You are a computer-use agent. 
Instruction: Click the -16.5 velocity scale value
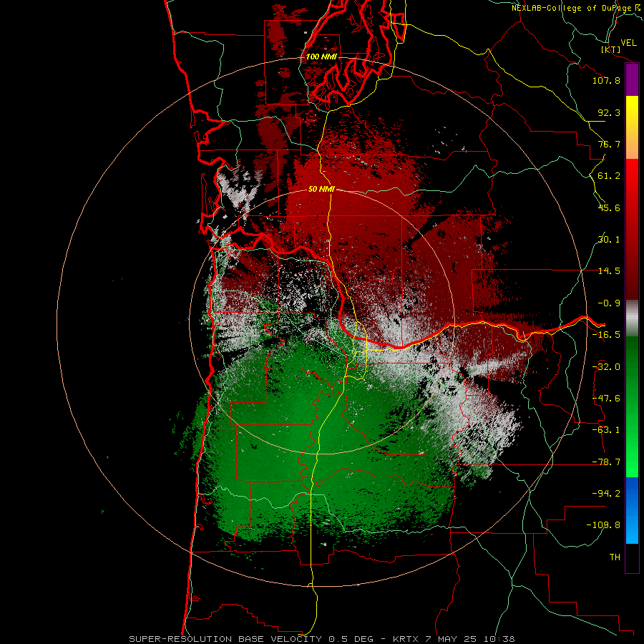point(606,335)
